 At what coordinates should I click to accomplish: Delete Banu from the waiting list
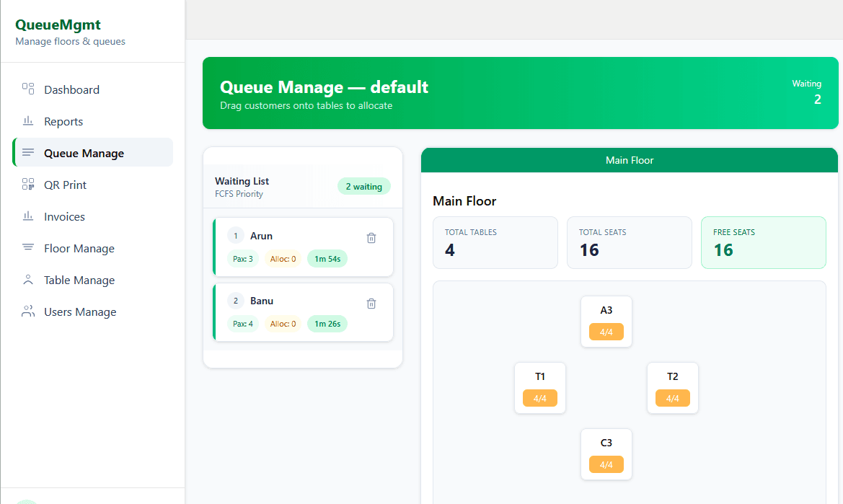pyautogui.click(x=371, y=304)
